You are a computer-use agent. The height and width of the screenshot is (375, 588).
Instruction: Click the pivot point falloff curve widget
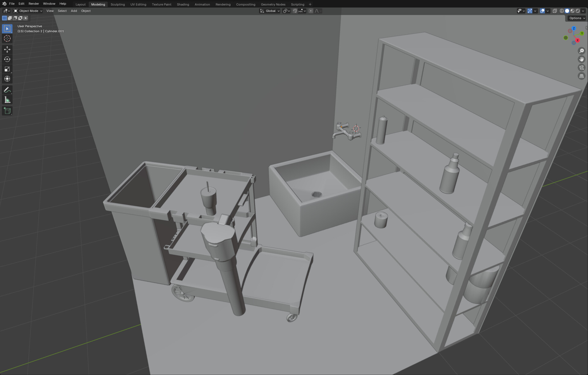317,11
